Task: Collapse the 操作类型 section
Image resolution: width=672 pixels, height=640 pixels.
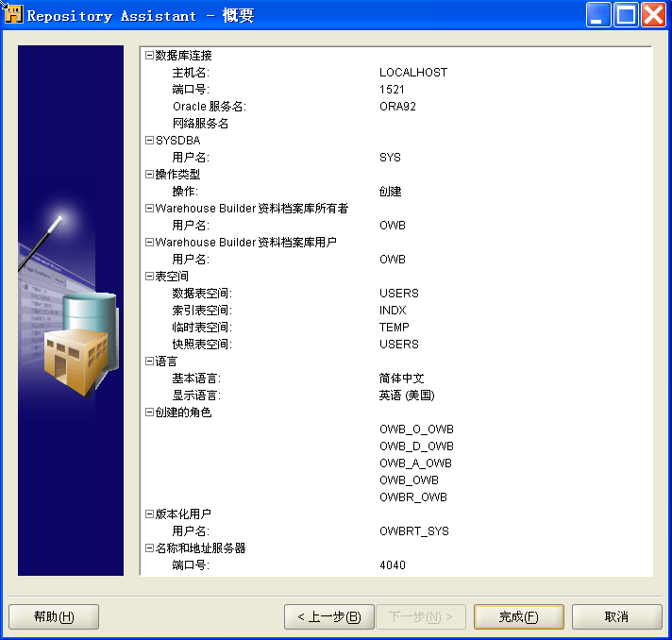Action: point(149,175)
